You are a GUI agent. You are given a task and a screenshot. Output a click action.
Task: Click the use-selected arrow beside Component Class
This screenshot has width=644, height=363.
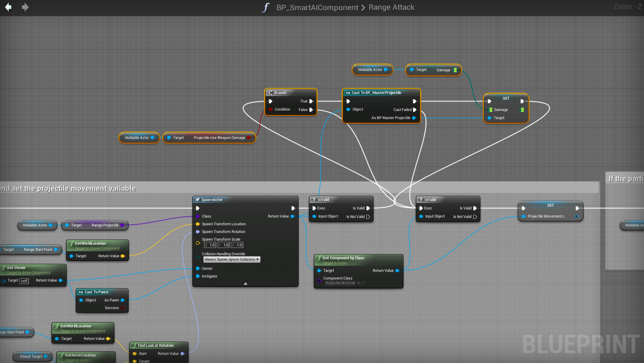point(359,283)
